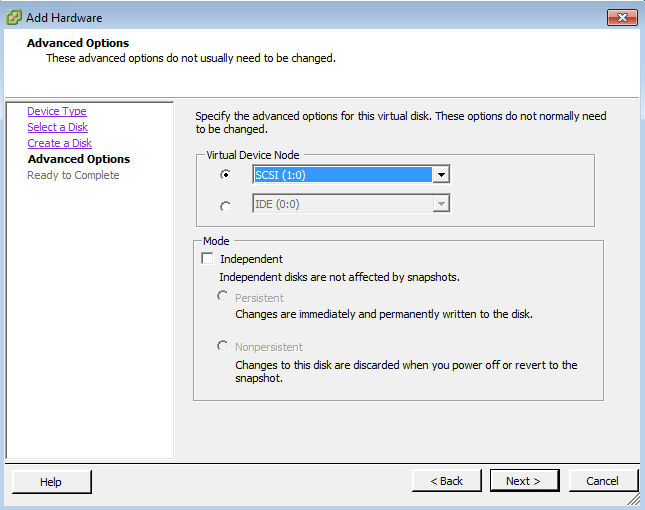Choose the Persistent radio option
The width and height of the screenshot is (645, 510).
click(223, 296)
